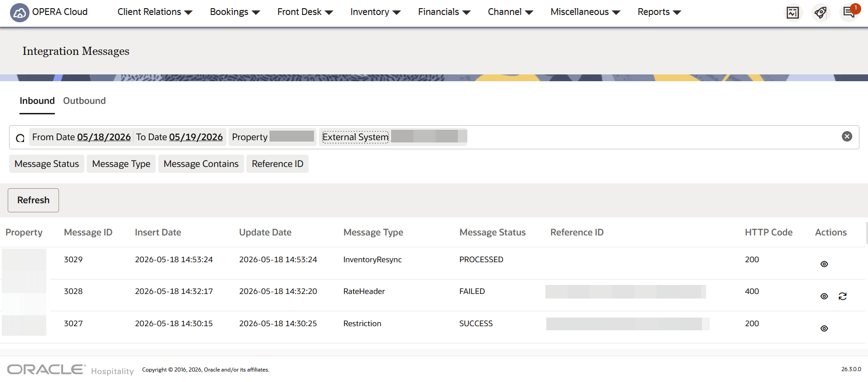
Task: Reprocess failed message 3028 icon
Action: tap(843, 296)
